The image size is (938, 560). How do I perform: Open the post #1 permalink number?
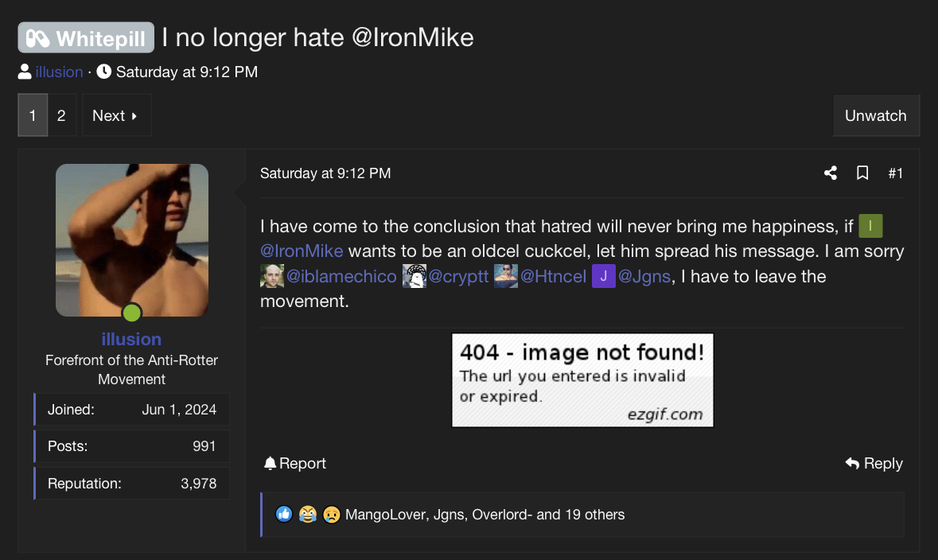[895, 173]
